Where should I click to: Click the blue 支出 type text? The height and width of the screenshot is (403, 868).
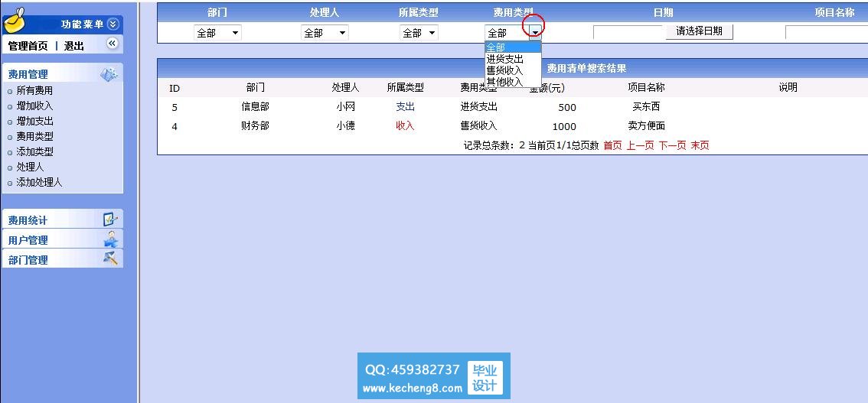pyautogui.click(x=405, y=107)
